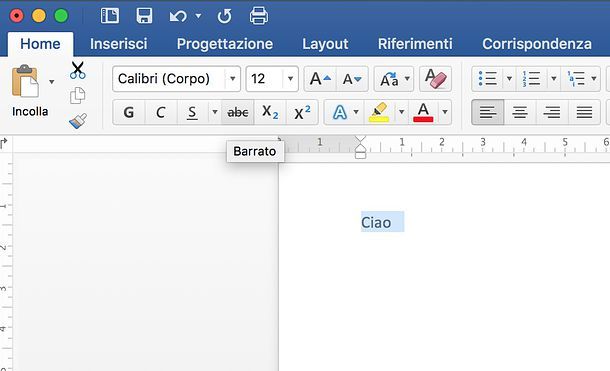Open the bullet list style dropdown arrow
The image size is (610, 371).
pos(509,79)
